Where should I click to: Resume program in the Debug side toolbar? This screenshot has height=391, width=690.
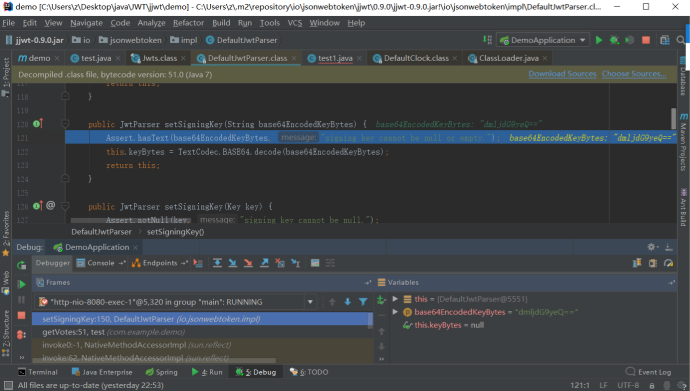(x=21, y=284)
